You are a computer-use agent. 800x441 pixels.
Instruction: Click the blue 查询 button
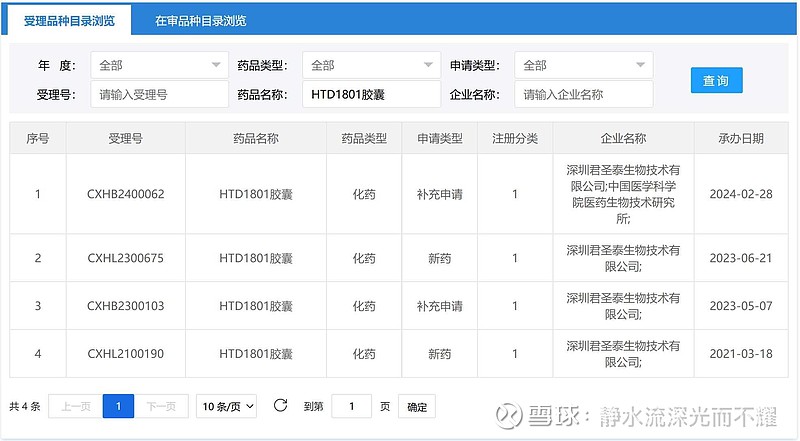[x=716, y=80]
